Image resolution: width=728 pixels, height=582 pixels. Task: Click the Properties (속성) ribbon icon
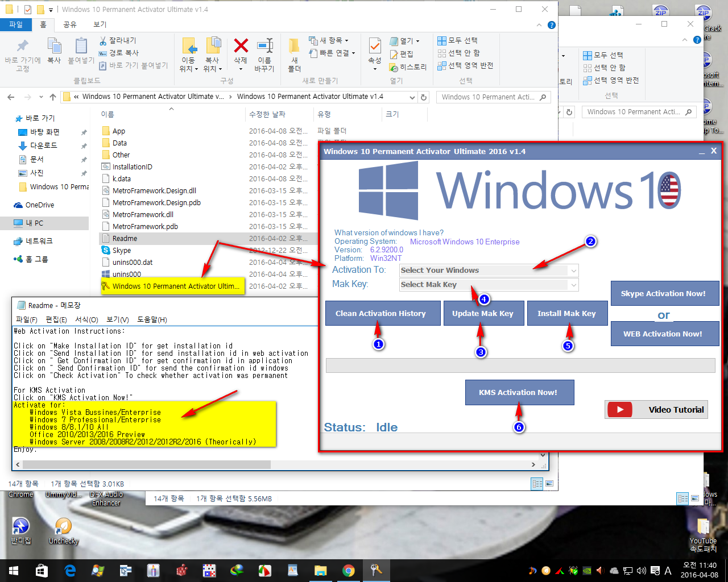point(375,51)
